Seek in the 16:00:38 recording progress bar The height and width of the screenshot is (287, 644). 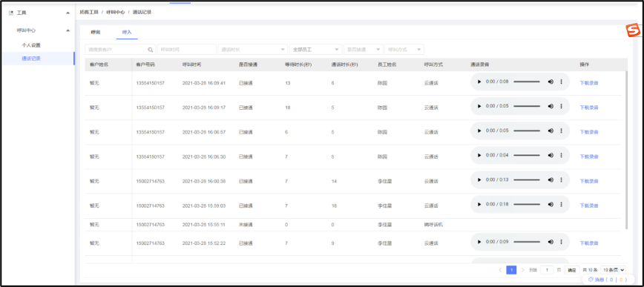pyautogui.click(x=527, y=179)
